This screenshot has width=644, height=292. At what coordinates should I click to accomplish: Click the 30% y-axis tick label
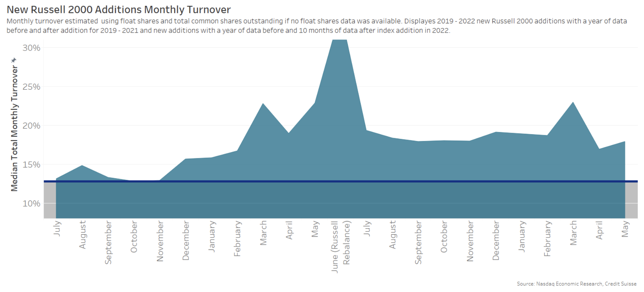pyautogui.click(x=31, y=48)
